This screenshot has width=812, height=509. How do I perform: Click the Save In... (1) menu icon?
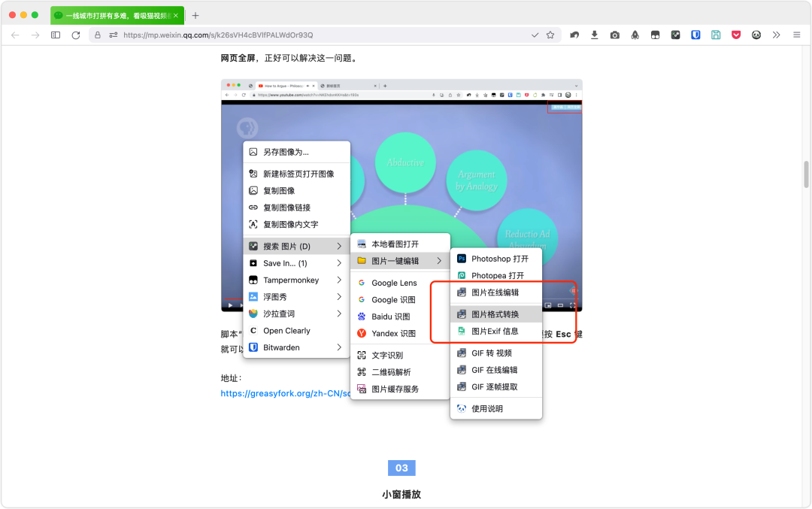(253, 263)
